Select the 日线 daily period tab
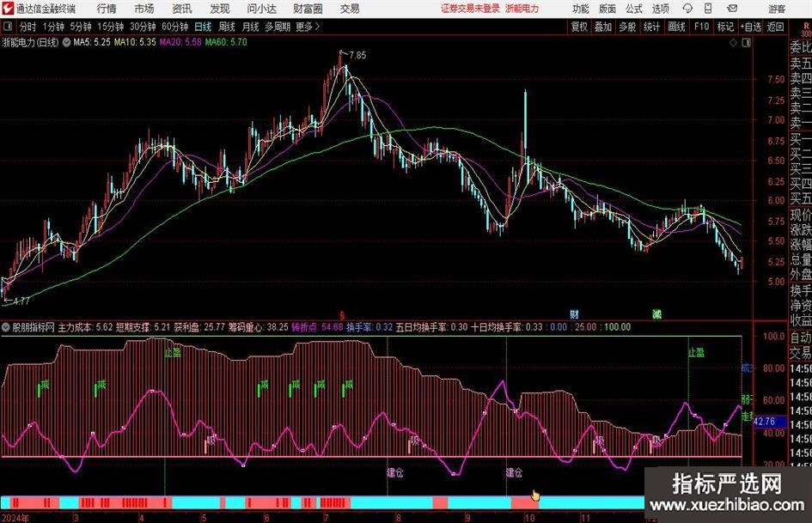 pyautogui.click(x=203, y=27)
